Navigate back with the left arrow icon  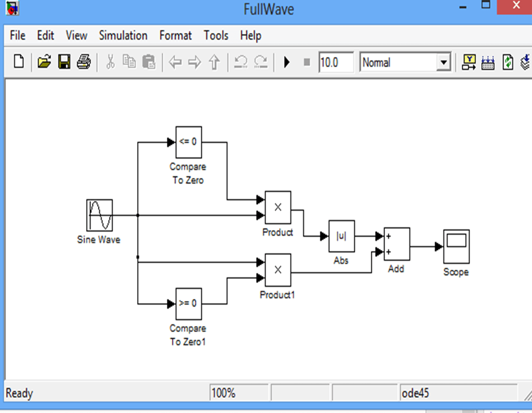pyautogui.click(x=175, y=62)
